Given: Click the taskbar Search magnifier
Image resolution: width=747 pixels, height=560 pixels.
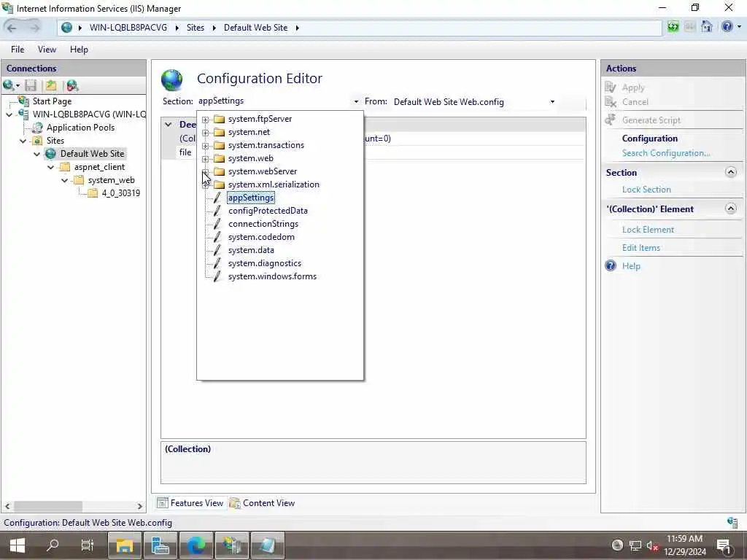Looking at the screenshot, I should click(53, 545).
